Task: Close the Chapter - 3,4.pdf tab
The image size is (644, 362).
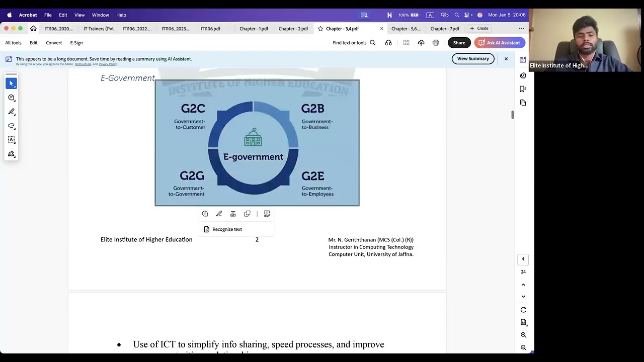Action: tap(381, 29)
